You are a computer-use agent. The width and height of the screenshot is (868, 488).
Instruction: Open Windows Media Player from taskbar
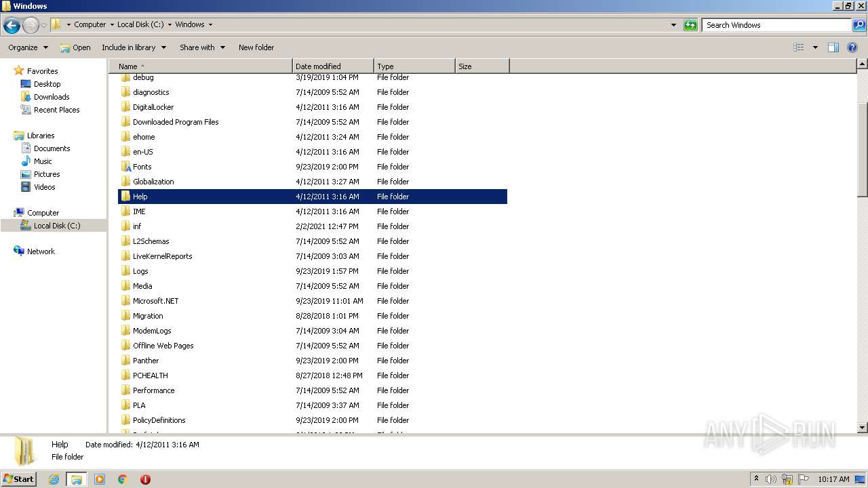(x=100, y=479)
